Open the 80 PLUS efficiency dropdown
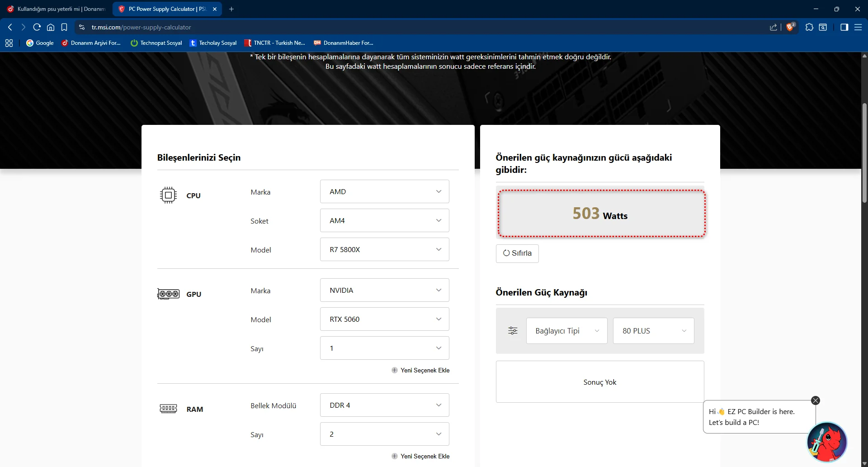The height and width of the screenshot is (467, 868). click(653, 331)
